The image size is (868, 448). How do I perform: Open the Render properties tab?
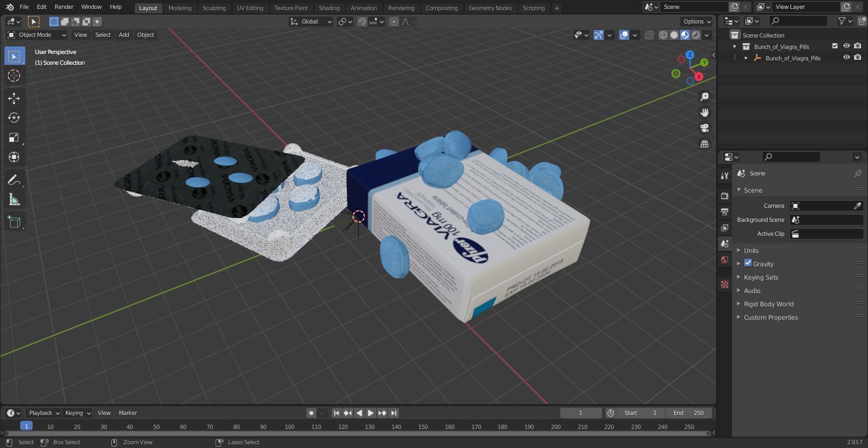[x=724, y=196]
